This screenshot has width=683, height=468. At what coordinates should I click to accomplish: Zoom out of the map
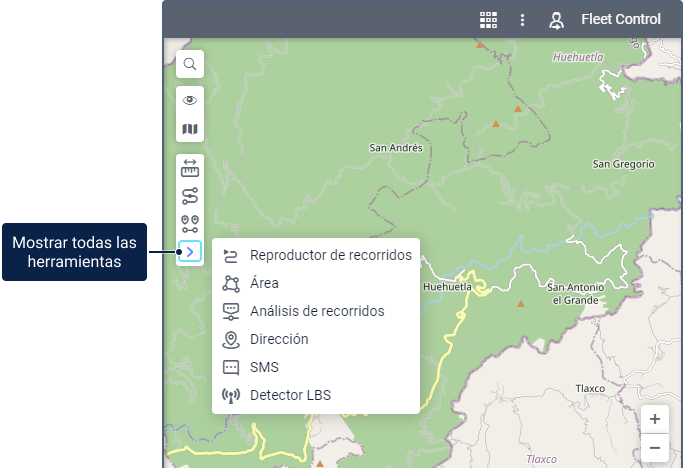pyautogui.click(x=654, y=447)
